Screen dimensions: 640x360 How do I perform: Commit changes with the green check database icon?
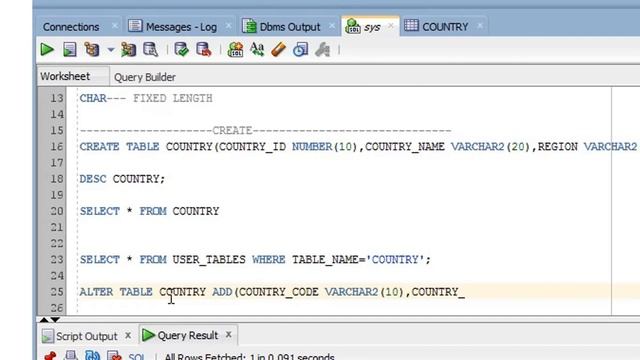[182, 50]
